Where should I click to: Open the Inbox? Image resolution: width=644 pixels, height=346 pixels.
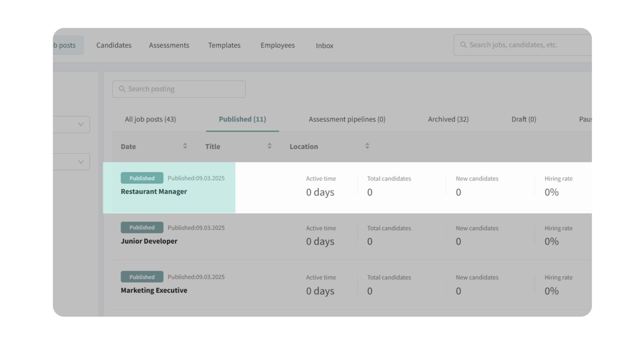(x=324, y=46)
